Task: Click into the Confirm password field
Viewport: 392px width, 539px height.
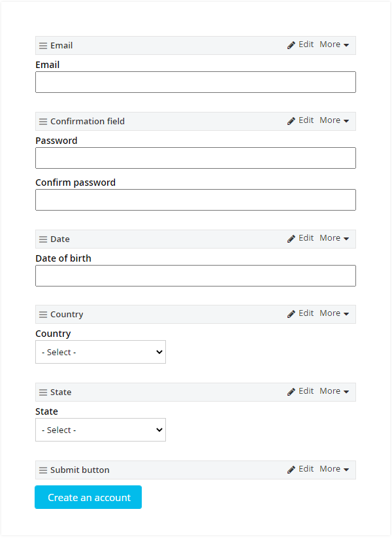Action: click(x=195, y=200)
